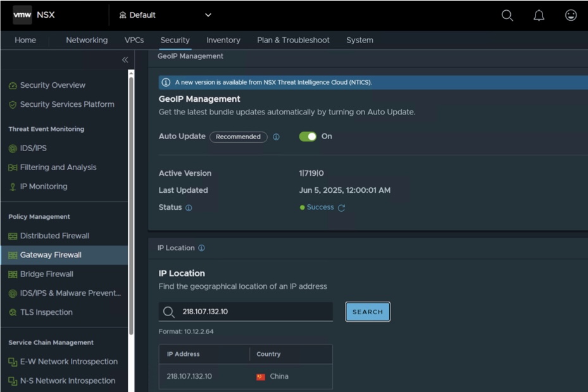Click the E-W Network Introspection icon
This screenshot has height=392, width=588.
click(x=13, y=362)
